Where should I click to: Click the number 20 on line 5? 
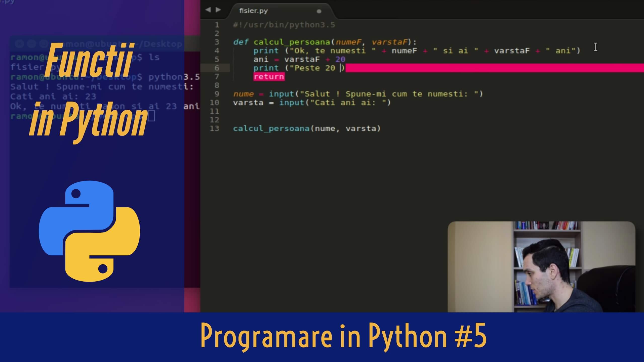point(340,59)
